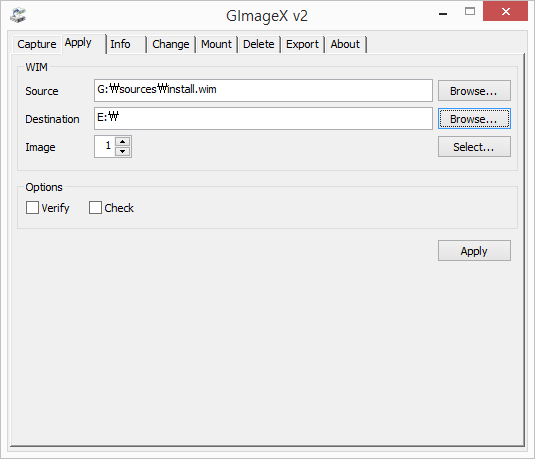Switch to the Capture tab
Image resolution: width=535 pixels, height=461 pixels.
[37, 44]
